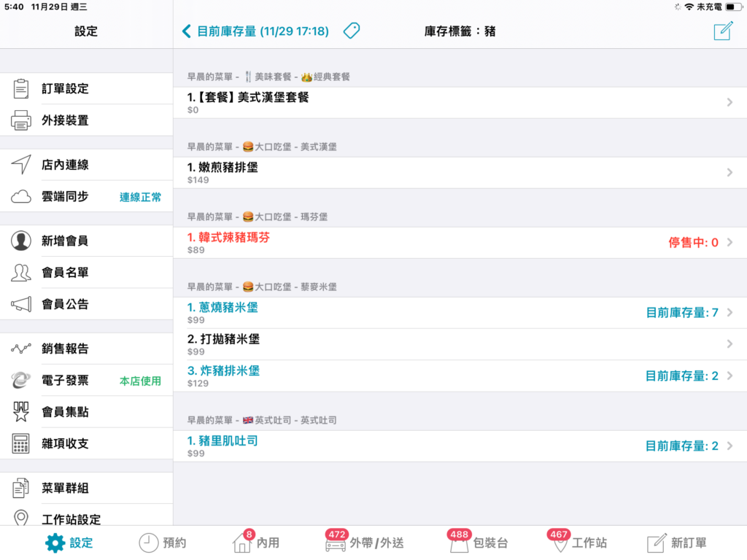Tap the edit compose icon at top right

click(723, 31)
